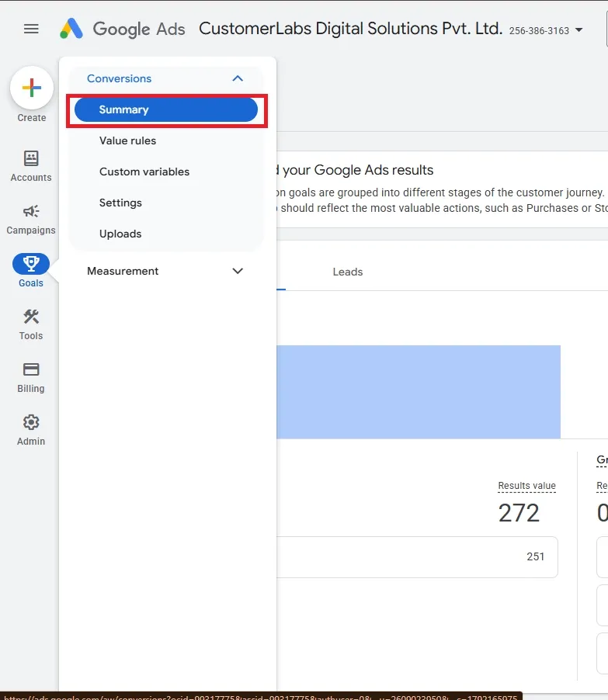Open the hamburger main menu

coord(31,29)
